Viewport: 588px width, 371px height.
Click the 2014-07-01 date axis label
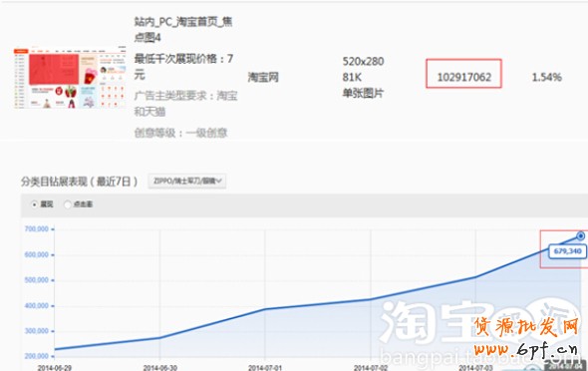(265, 368)
